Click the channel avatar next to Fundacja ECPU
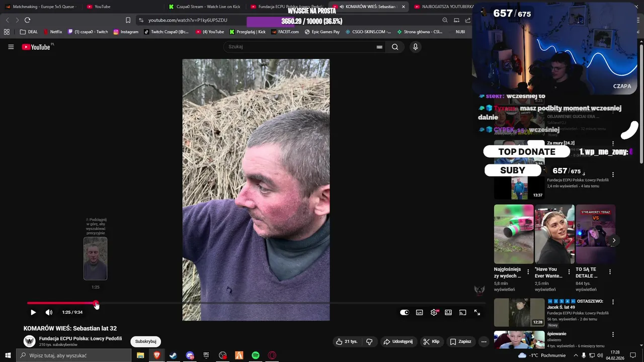Screen dimensions: 644x362 point(30,341)
